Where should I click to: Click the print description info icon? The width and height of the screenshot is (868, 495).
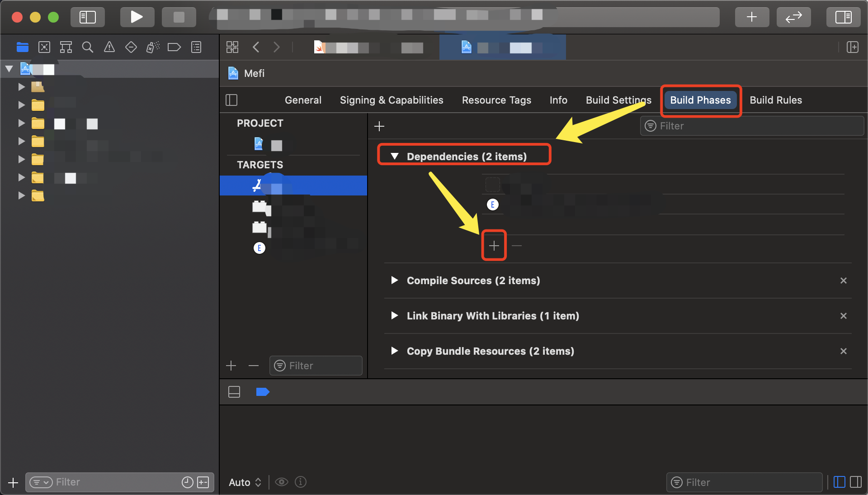[x=301, y=482]
